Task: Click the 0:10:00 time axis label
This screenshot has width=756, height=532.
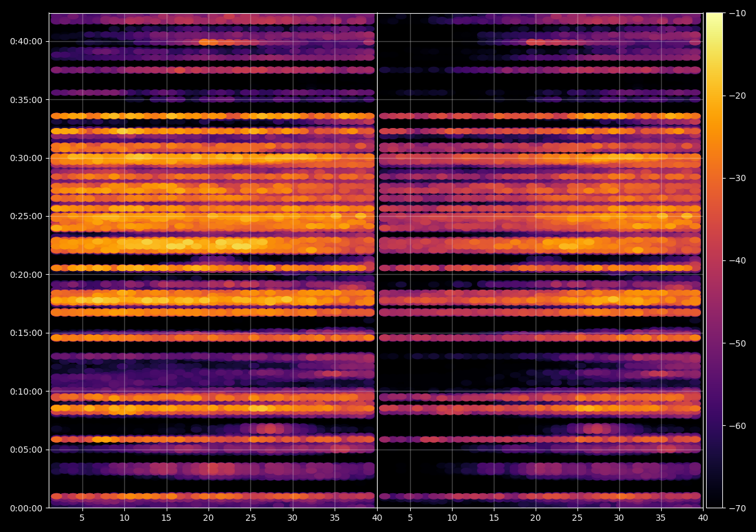Action: pyautogui.click(x=26, y=392)
